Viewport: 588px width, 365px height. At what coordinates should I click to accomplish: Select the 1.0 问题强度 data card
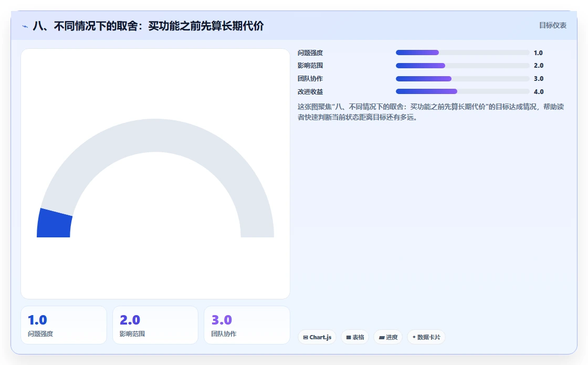[x=64, y=325]
